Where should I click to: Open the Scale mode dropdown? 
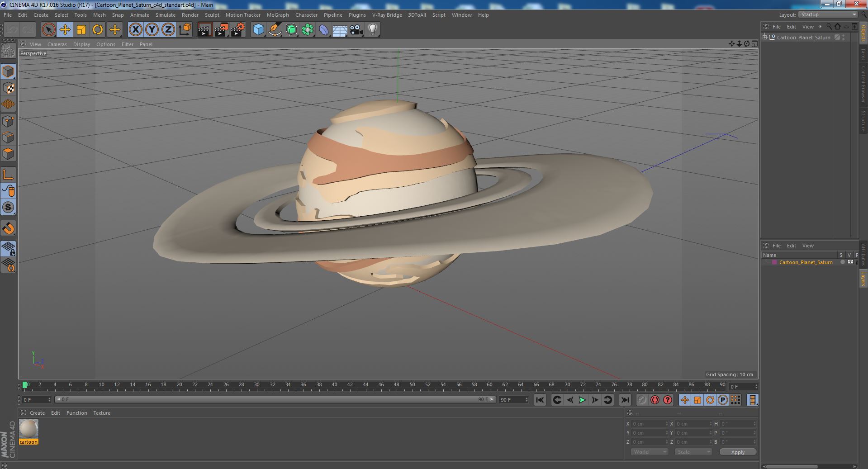pyautogui.click(x=693, y=452)
